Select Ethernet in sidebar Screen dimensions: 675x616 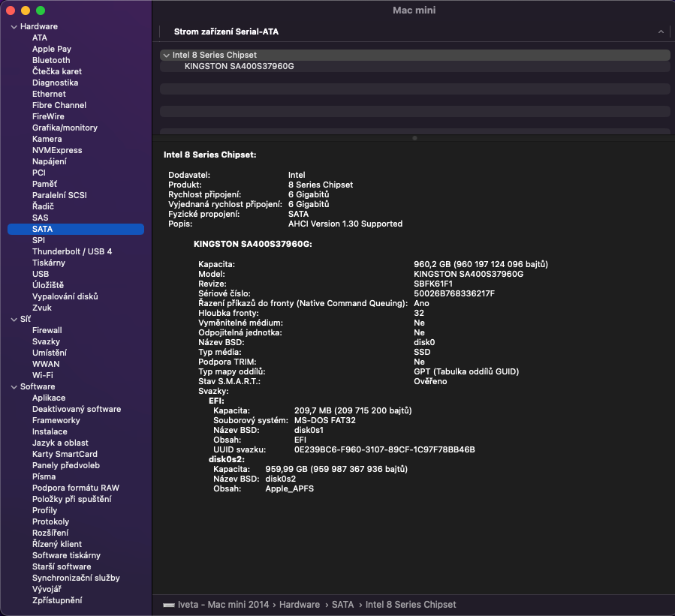pyautogui.click(x=49, y=94)
